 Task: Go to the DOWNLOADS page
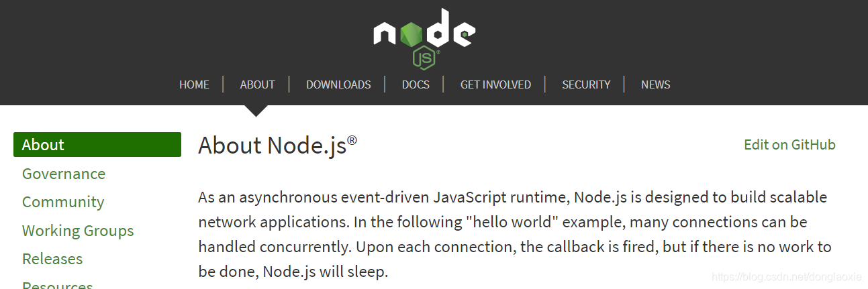pos(338,84)
